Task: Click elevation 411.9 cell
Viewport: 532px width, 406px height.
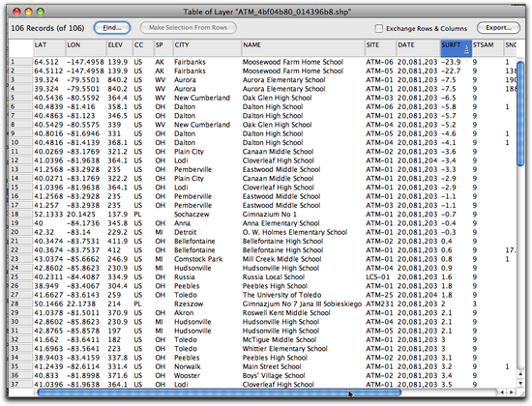Action: click(118, 241)
